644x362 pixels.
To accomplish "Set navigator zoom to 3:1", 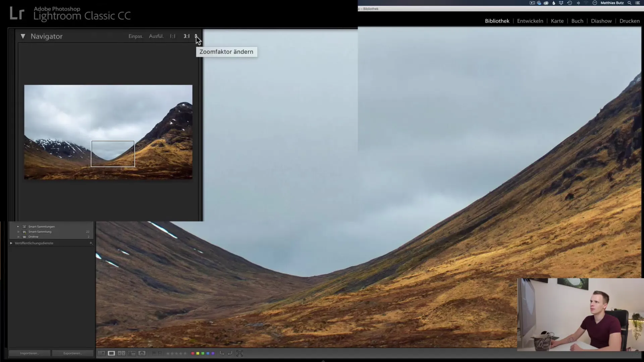I will pyautogui.click(x=186, y=36).
